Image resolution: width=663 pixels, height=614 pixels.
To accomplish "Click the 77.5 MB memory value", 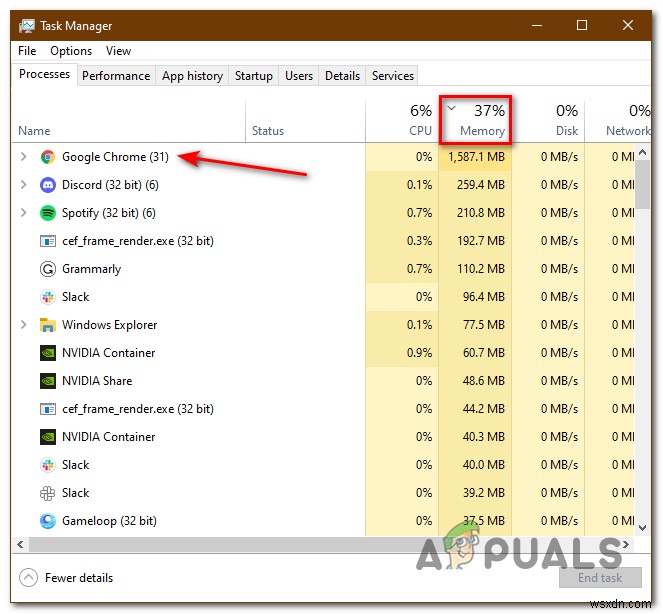I will (484, 325).
